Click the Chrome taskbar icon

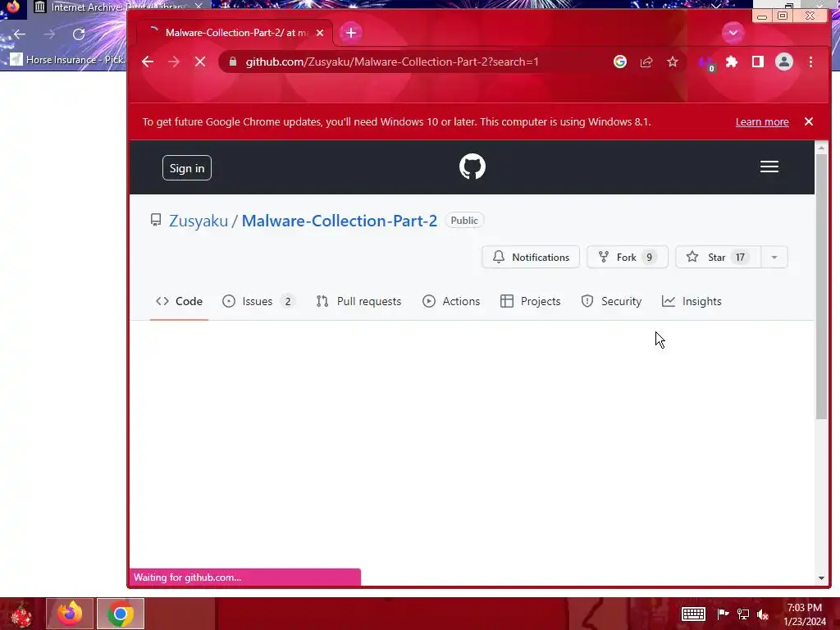click(121, 614)
